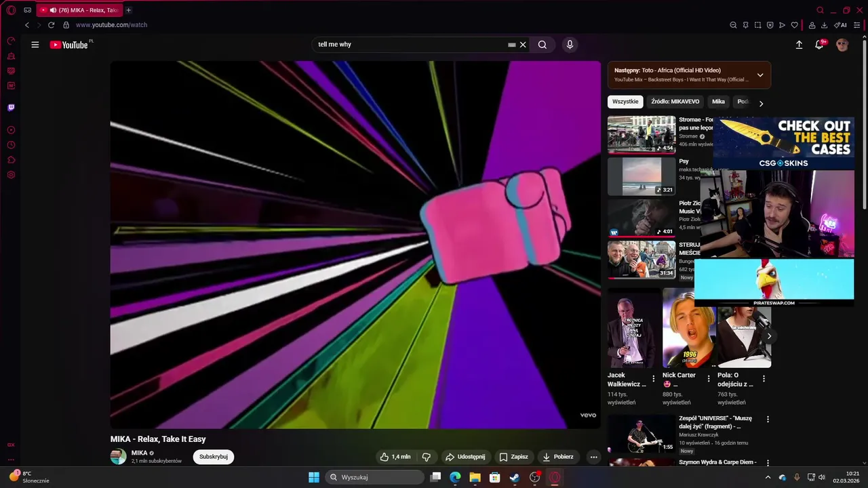Open the ad blocker shield icon

click(770, 25)
